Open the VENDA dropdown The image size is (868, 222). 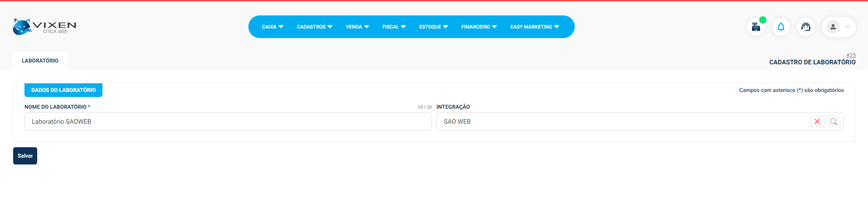(357, 27)
